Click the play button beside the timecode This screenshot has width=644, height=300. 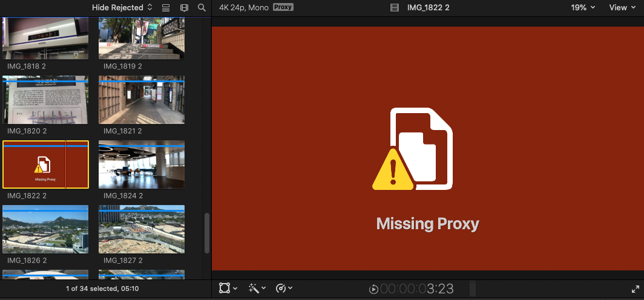(373, 289)
